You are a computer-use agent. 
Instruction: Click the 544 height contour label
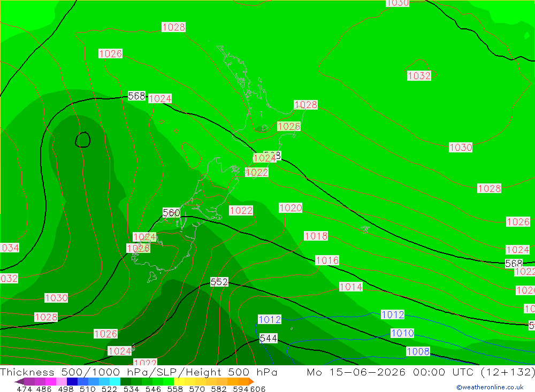coord(269,339)
